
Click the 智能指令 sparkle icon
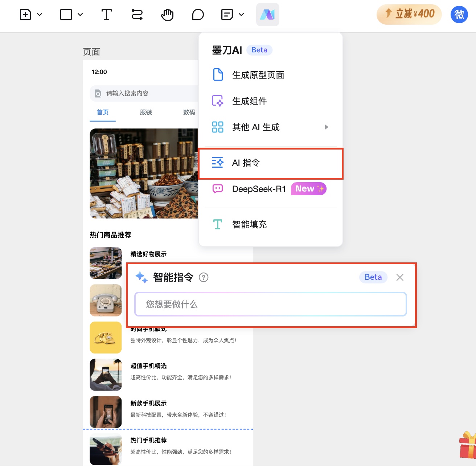click(141, 277)
